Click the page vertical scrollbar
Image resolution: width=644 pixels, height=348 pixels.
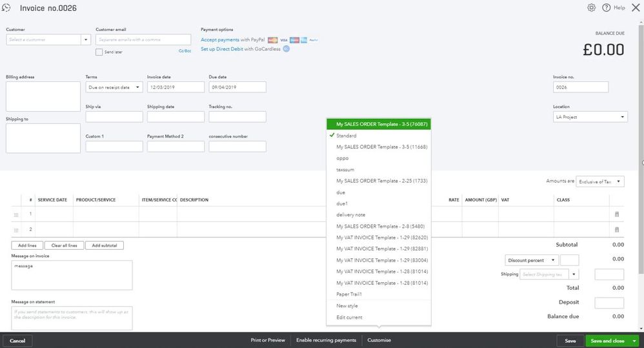641,148
